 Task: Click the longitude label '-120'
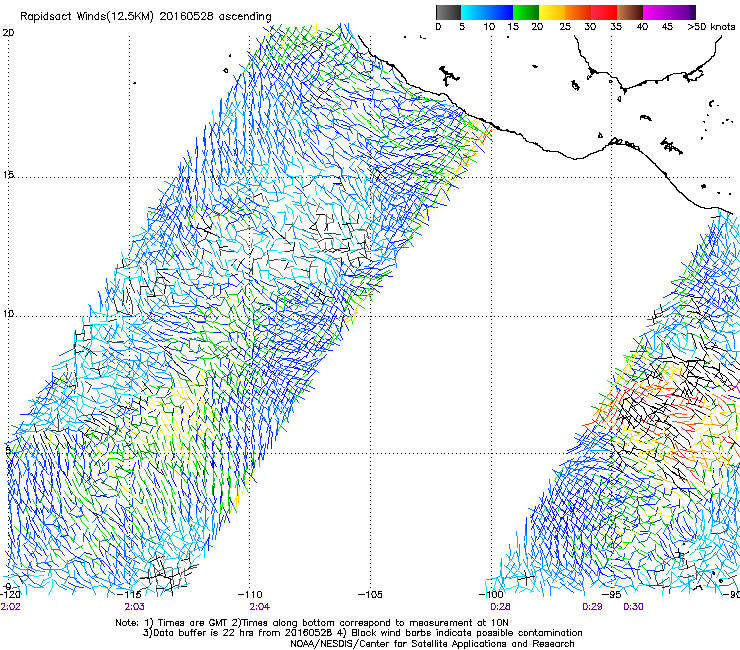coord(10,595)
